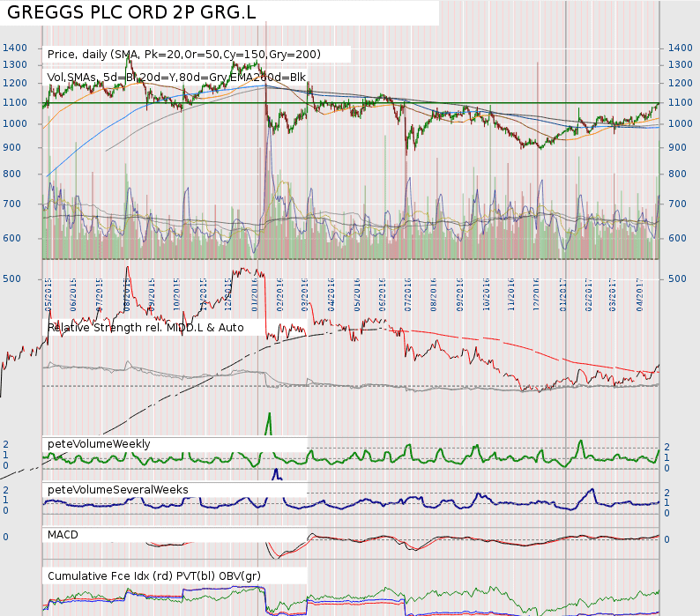Click the 500 label on the right price axis

(x=677, y=279)
